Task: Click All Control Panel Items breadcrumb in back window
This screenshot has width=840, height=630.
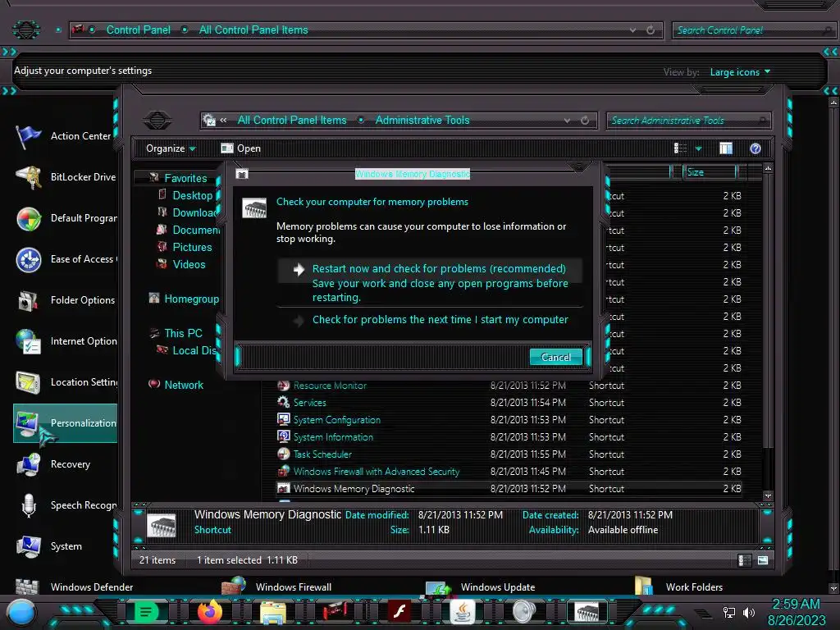Action: (x=253, y=30)
